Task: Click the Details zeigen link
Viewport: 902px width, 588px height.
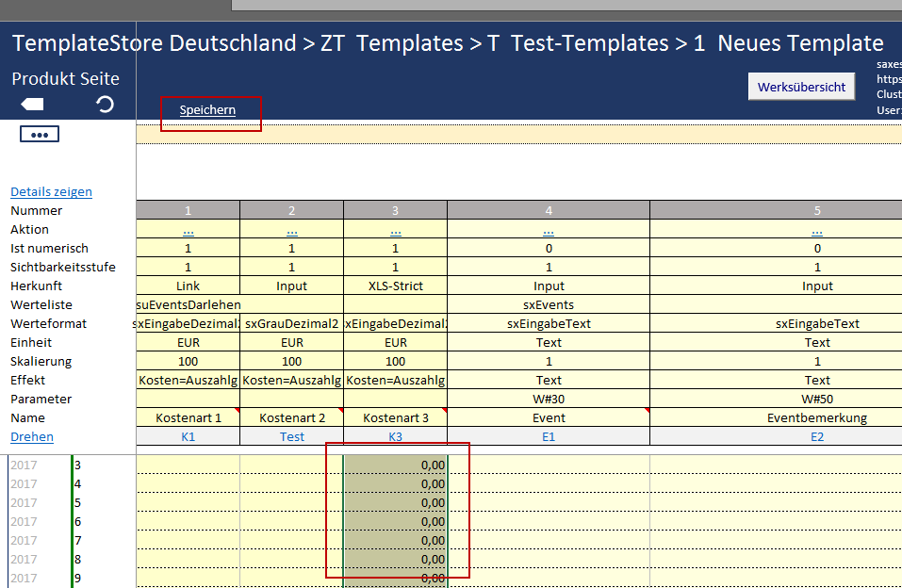Action: pos(51,191)
